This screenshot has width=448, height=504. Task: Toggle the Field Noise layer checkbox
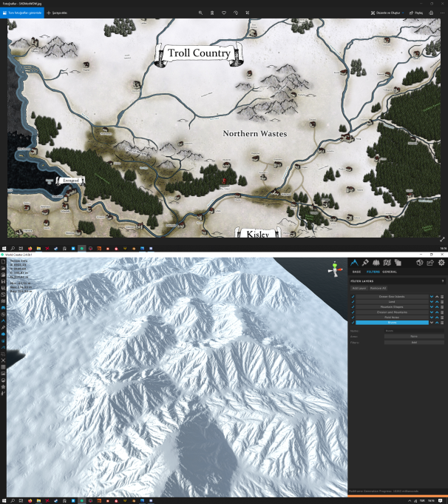coord(353,317)
